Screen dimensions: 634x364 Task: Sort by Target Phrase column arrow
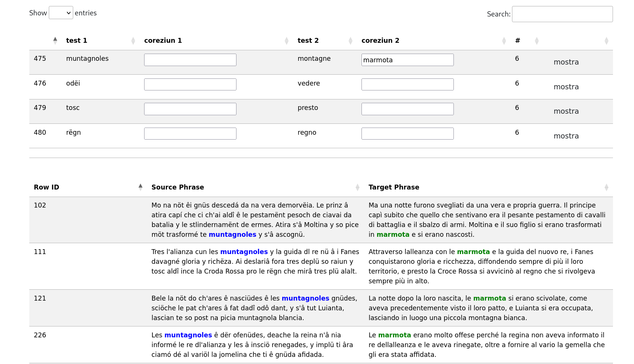tap(606, 187)
